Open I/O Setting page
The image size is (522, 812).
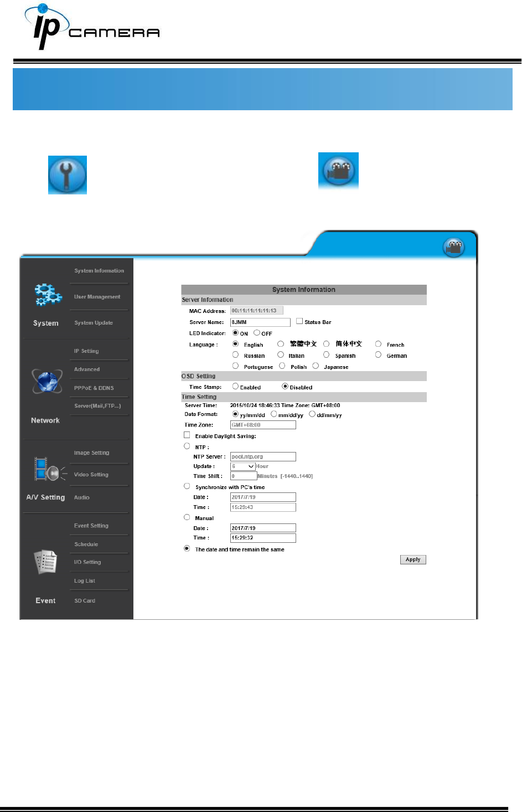coord(87,562)
